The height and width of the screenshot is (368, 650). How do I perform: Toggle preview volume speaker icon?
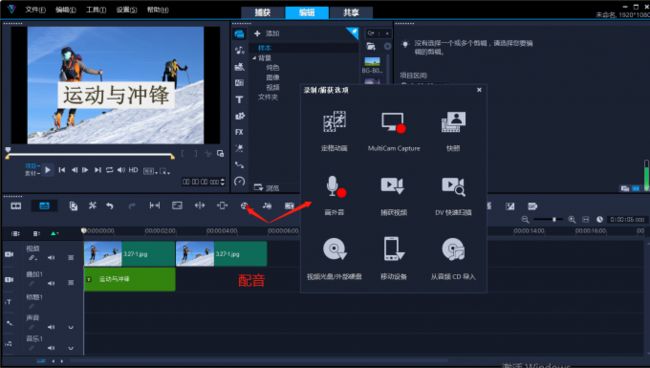click(x=121, y=170)
